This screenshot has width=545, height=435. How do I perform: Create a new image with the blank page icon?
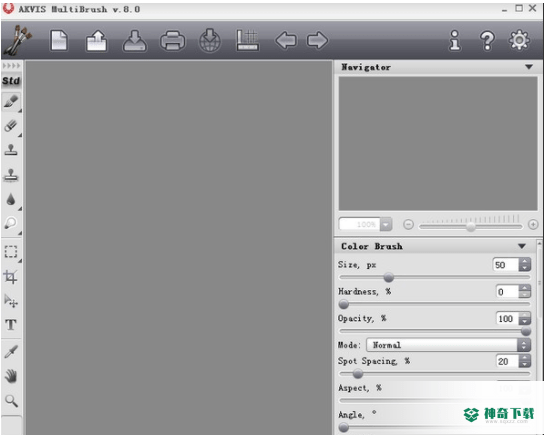(59, 41)
